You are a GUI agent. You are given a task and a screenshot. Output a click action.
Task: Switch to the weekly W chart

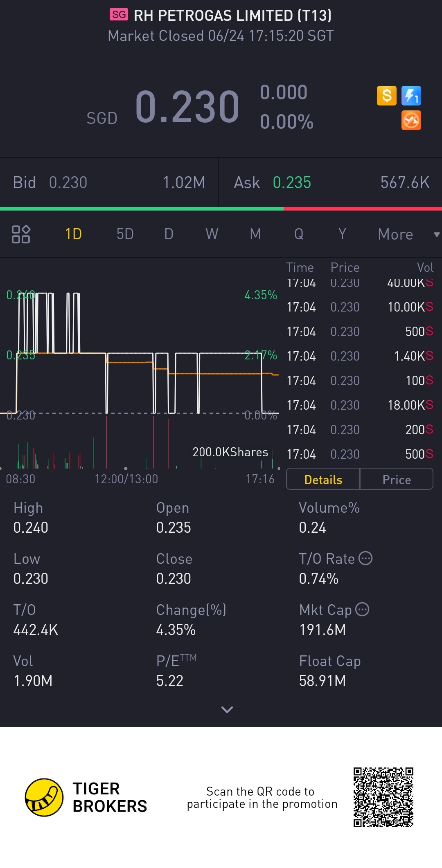tap(212, 234)
